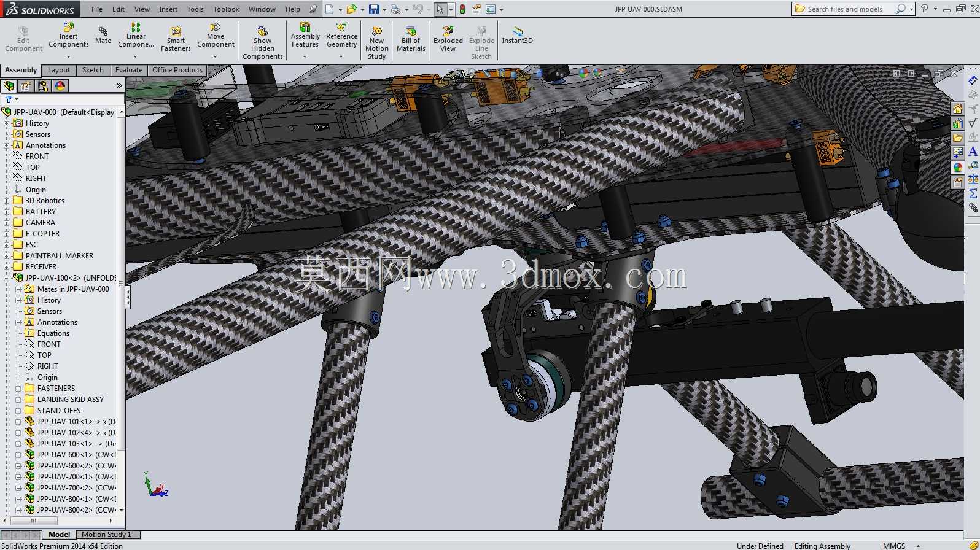Select the Origin under JPP-UAV-000
The image size is (980, 550).
coord(36,190)
